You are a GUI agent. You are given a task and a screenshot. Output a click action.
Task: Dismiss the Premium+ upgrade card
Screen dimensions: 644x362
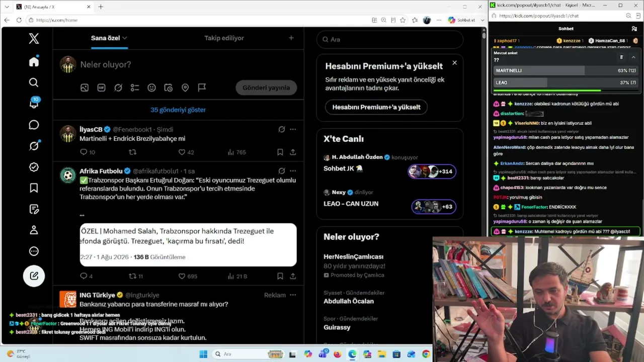click(454, 63)
